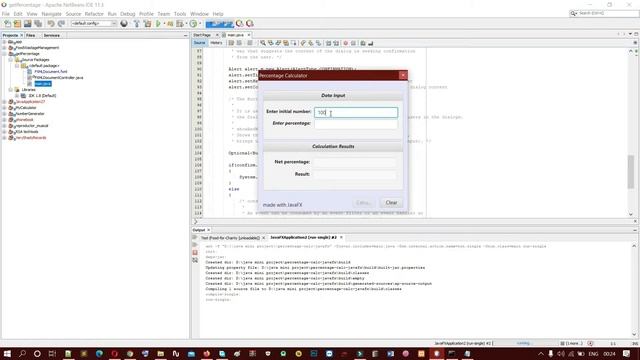The width and height of the screenshot is (640, 360).
Task: Collapse the getPercentage project node
Action: [4, 53]
